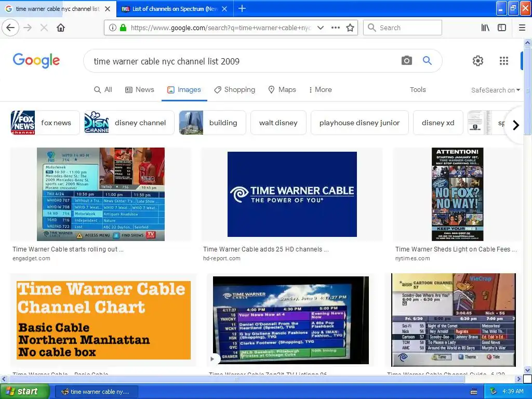
Task: Filter images by building chip
Action: (212, 123)
